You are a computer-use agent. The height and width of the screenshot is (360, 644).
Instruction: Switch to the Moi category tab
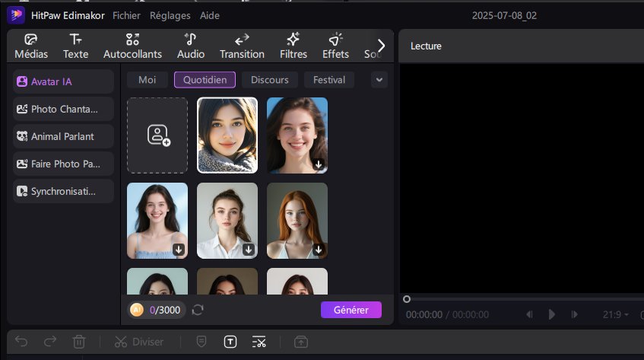click(147, 80)
